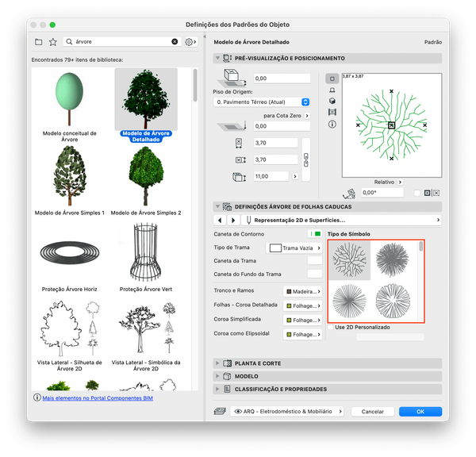The width and height of the screenshot is (476, 457).
Task: Expand the Planta e Corte panel
Action: pyautogui.click(x=217, y=363)
